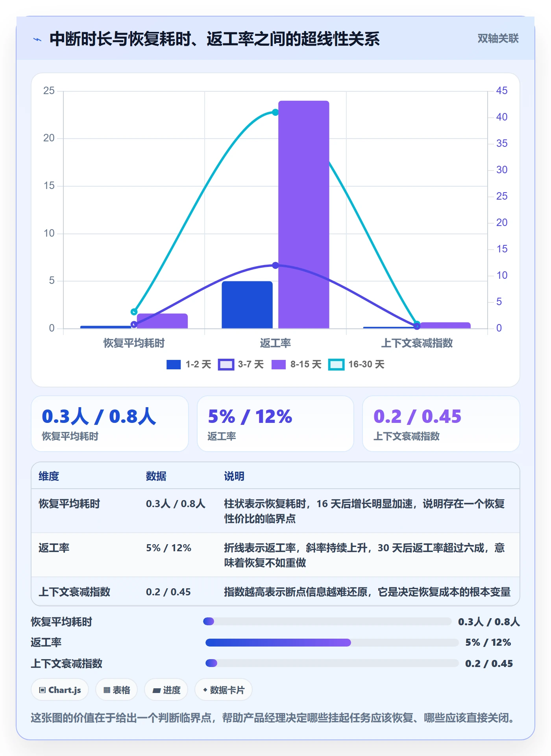Click the 恢复平均耗时 progress bar

pyautogui.click(x=327, y=621)
